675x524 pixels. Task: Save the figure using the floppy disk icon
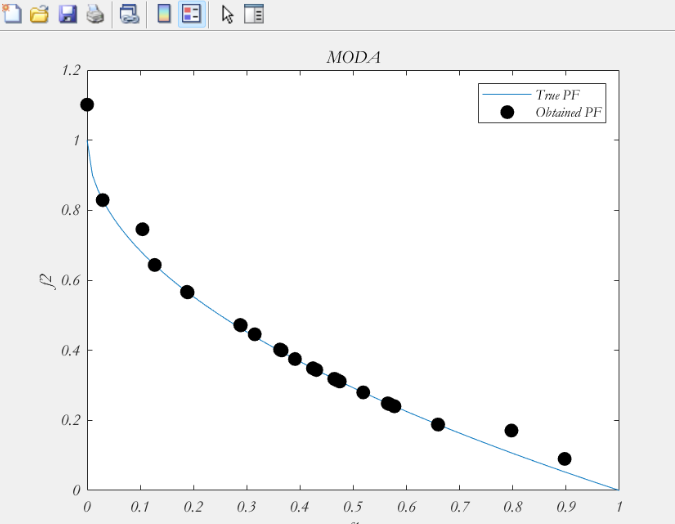tap(68, 14)
